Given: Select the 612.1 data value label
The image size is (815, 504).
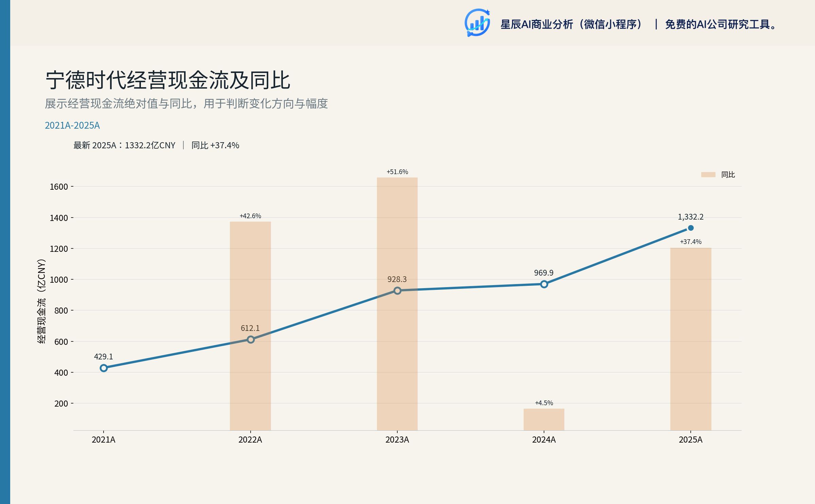Looking at the screenshot, I should click(x=250, y=328).
